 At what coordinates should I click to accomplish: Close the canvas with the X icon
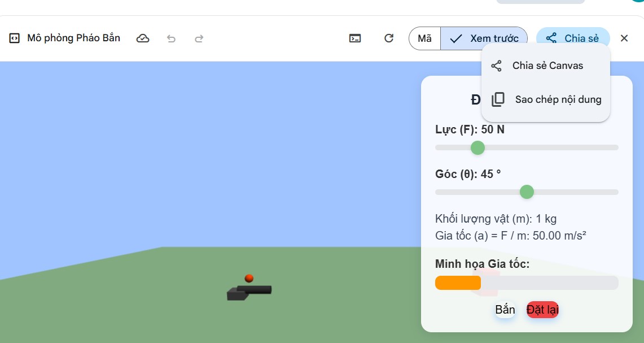coord(624,38)
